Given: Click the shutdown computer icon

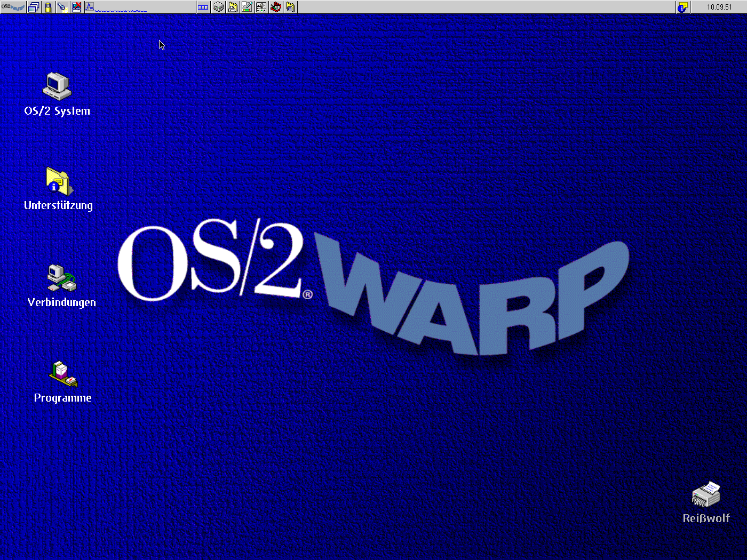Looking at the screenshot, I should coord(76,7).
